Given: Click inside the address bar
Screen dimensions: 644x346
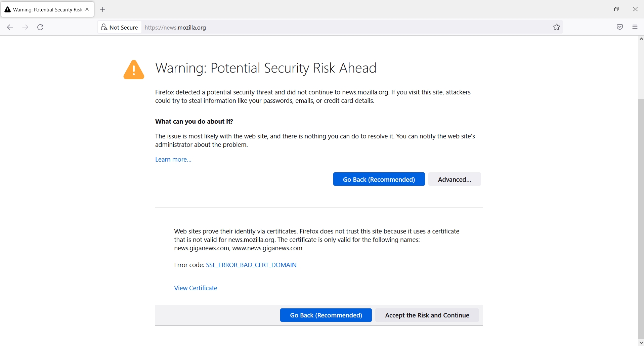Looking at the screenshot, I should pos(269,27).
